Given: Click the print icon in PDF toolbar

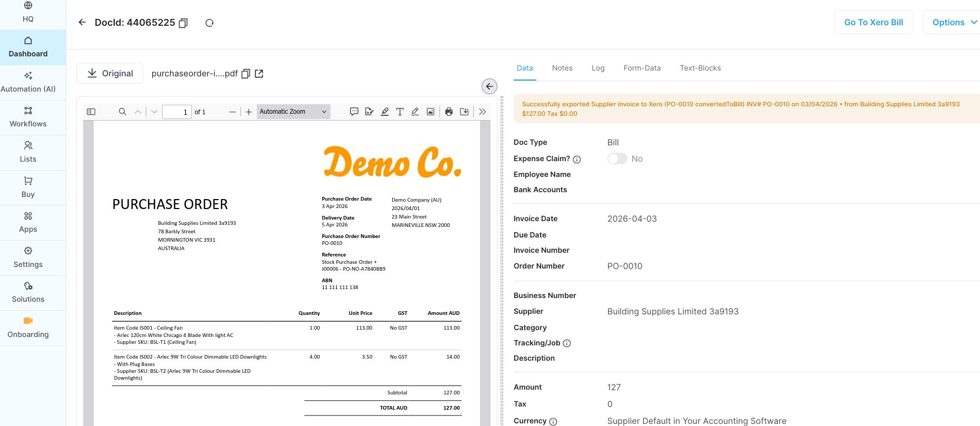Looking at the screenshot, I should click(449, 112).
